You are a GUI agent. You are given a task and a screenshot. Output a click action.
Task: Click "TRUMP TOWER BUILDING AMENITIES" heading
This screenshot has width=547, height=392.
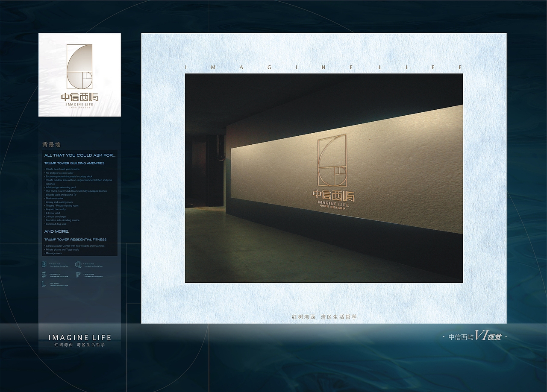click(74, 163)
